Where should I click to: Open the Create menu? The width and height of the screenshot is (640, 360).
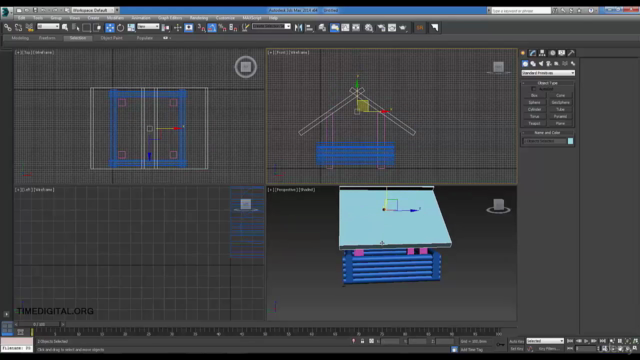93,18
